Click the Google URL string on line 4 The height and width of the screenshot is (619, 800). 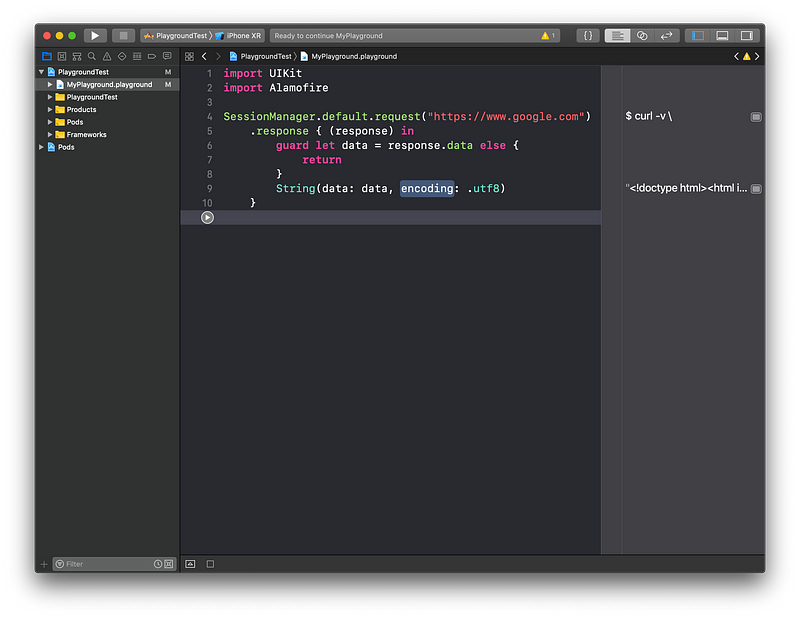tap(506, 116)
